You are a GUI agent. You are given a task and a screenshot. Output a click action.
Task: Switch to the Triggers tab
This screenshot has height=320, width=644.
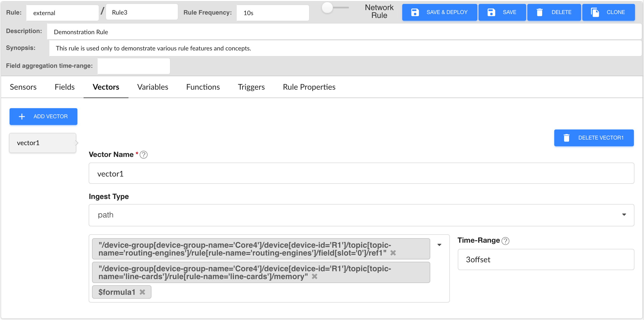pos(251,87)
